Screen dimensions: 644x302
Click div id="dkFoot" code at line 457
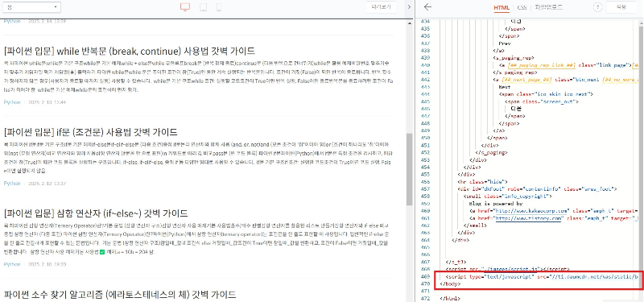click(538, 188)
